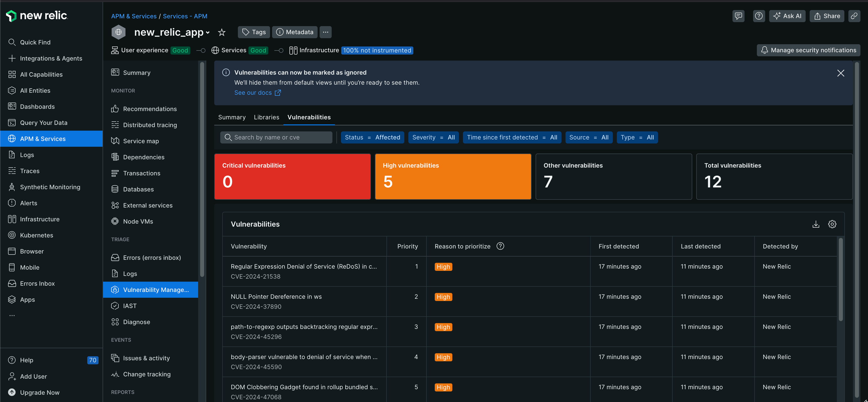This screenshot has height=402, width=868.
Task: Download the Vulnerabilities table export
Action: click(x=816, y=224)
